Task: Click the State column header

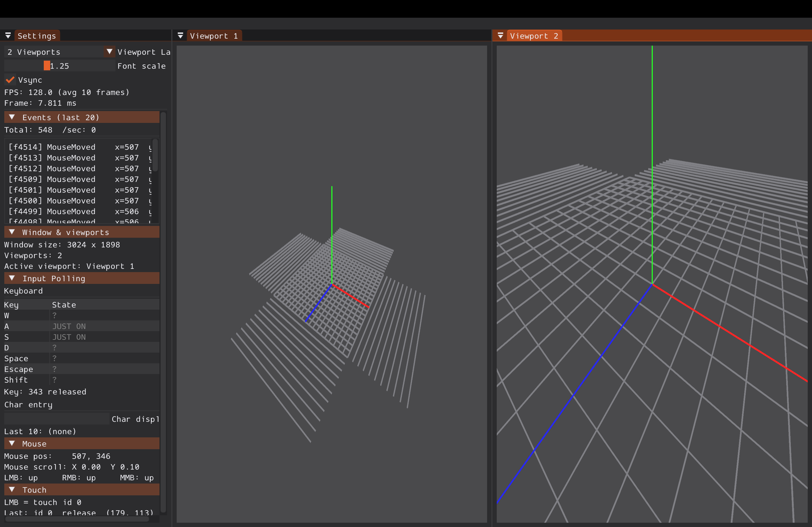Action: click(x=64, y=305)
